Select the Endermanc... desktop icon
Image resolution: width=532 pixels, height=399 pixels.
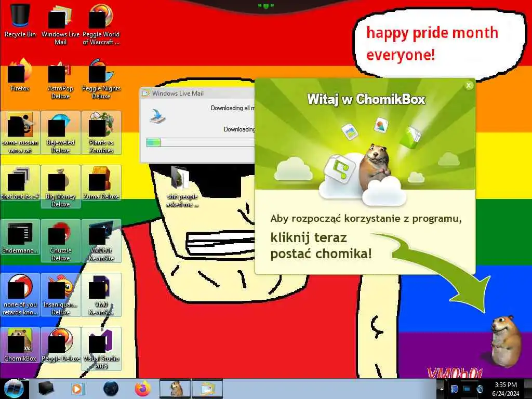point(20,237)
